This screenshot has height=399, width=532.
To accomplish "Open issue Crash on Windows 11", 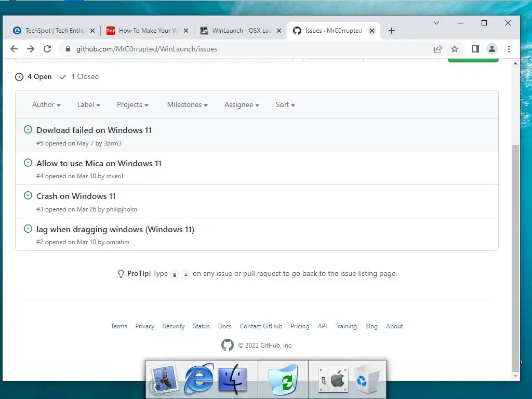I will click(76, 196).
